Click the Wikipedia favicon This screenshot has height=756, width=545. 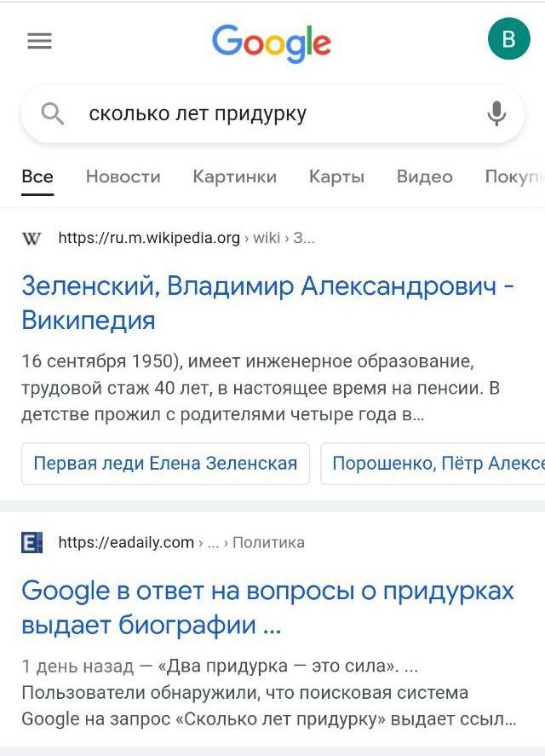click(x=32, y=239)
